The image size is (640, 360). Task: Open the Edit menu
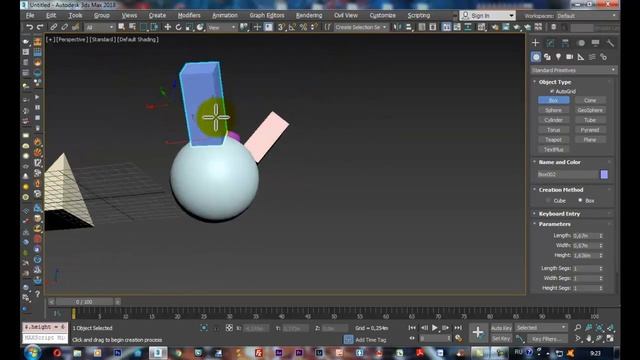[51, 16]
